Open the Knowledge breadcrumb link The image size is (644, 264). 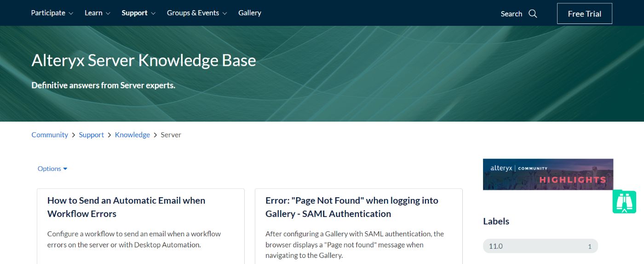132,135
